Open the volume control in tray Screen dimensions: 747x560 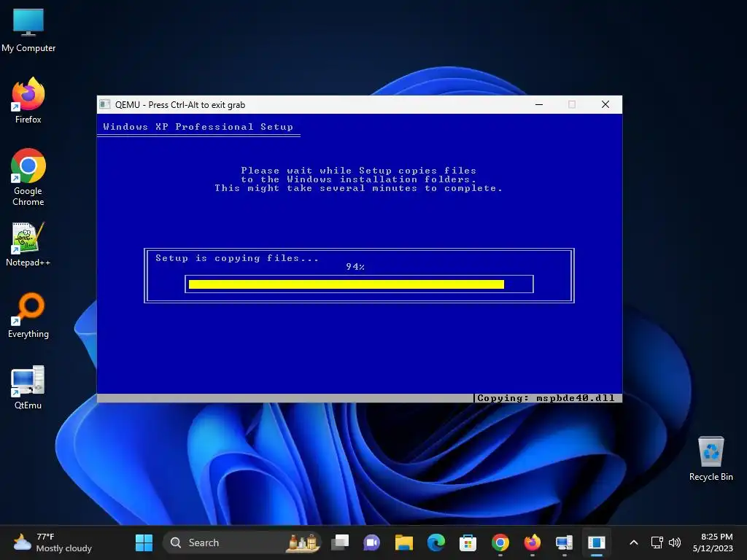point(675,542)
